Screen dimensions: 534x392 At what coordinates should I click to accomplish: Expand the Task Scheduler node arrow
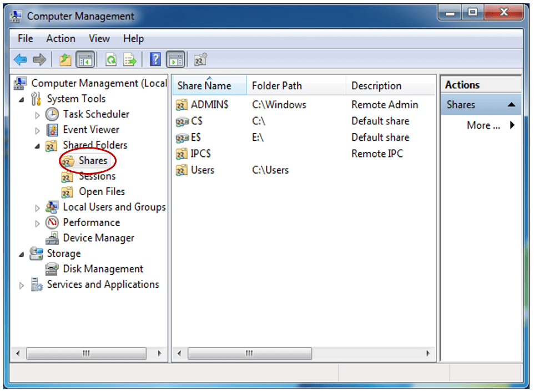(x=37, y=115)
